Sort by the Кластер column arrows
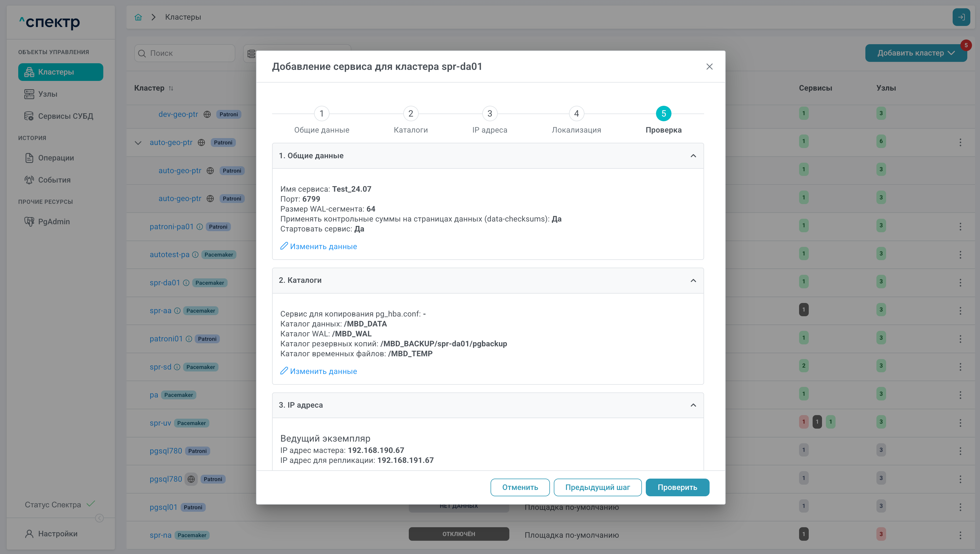This screenshot has width=980, height=554. pyautogui.click(x=171, y=88)
